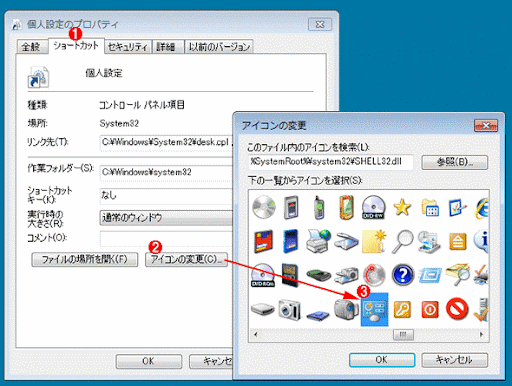
Task: Click the リンク先(T) target path field
Action: (166, 143)
